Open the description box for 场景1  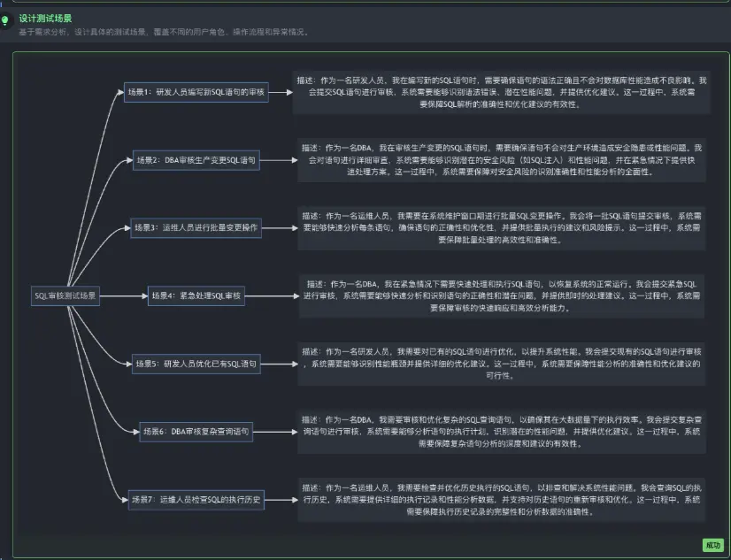point(500,90)
